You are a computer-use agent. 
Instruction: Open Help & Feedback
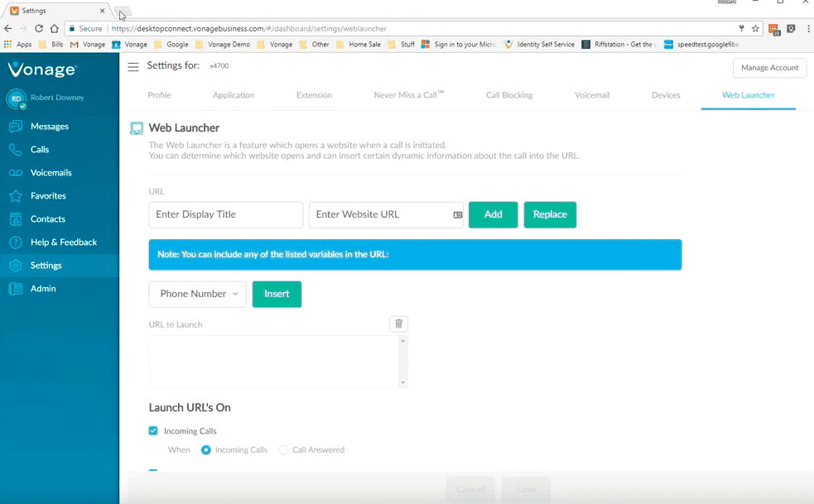pyautogui.click(x=15, y=242)
